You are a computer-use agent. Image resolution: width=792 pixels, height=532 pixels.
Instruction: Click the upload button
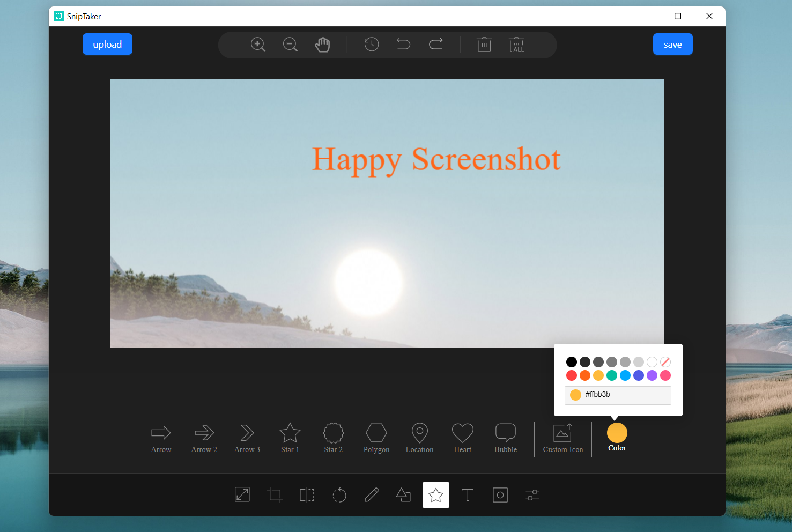[107, 44]
